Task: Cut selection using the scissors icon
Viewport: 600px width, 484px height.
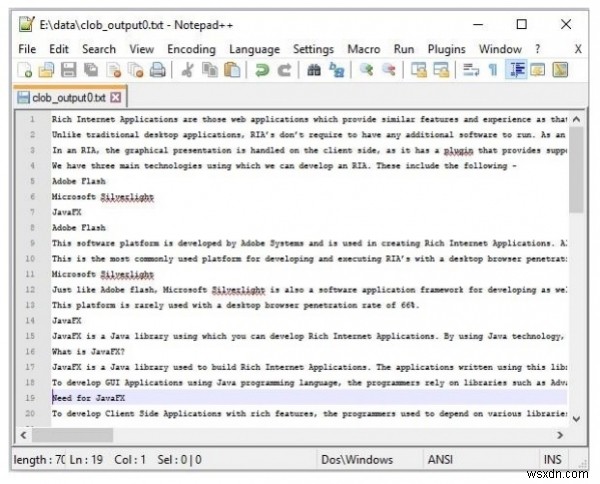Action: tap(187, 70)
